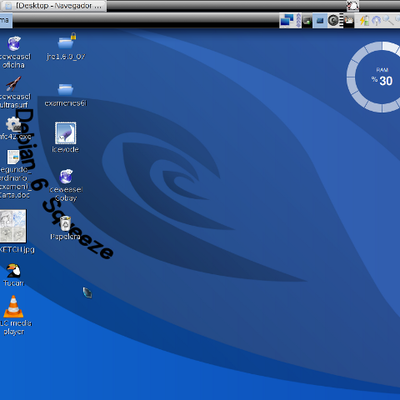
Task: Click the highlighted blue screen panel icon
Action: click(x=320, y=21)
